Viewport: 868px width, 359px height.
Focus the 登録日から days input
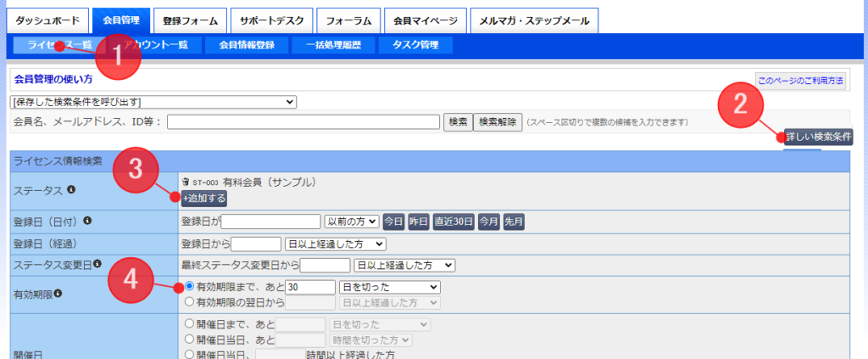point(256,244)
